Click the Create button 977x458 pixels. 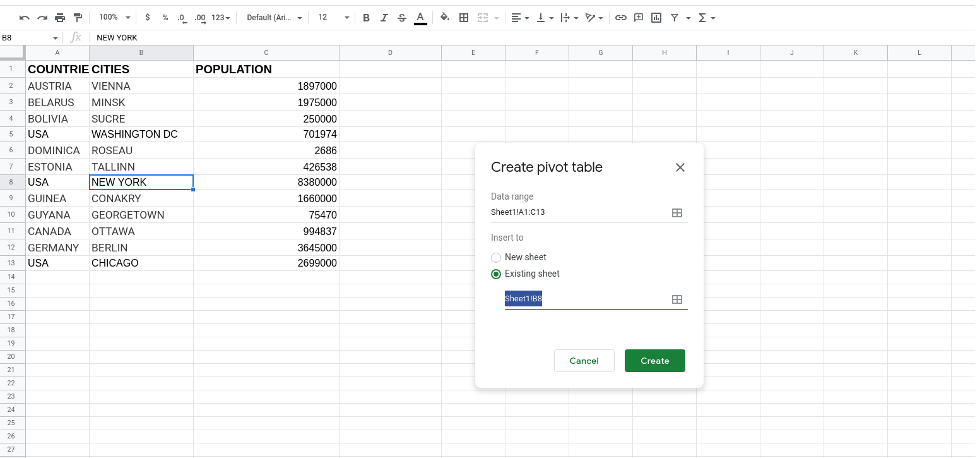[655, 361]
